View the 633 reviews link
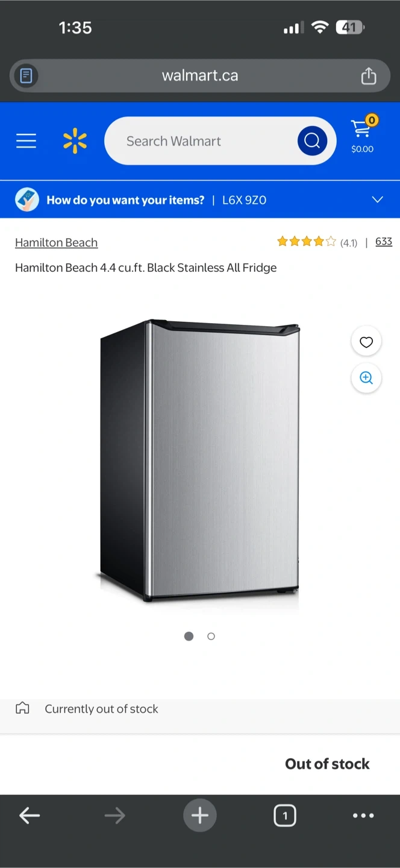 tap(384, 242)
